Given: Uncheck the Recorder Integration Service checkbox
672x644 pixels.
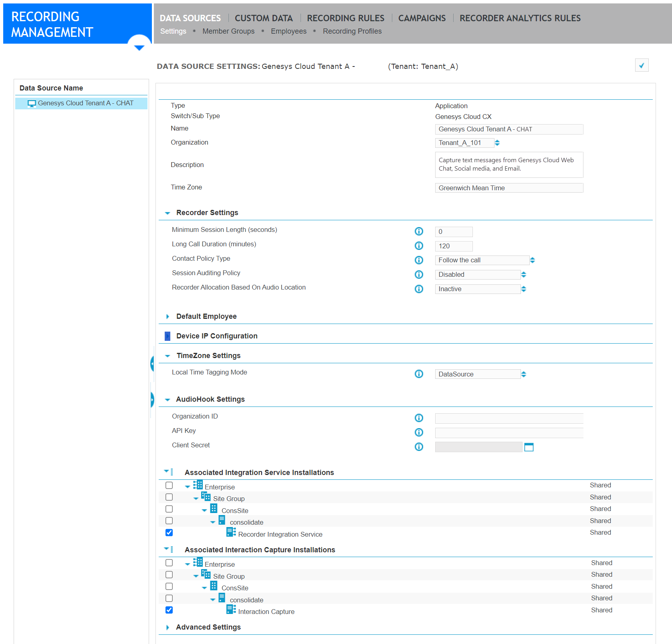Looking at the screenshot, I should tap(169, 533).
